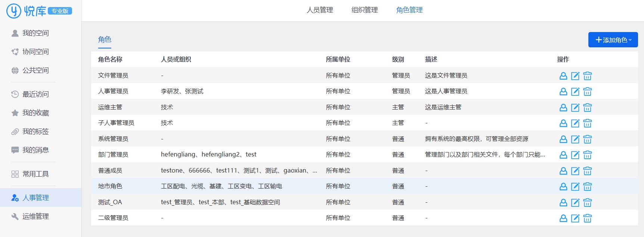The width and height of the screenshot is (644, 237).
Task: Delete the 测试_OA role
Action: [587, 203]
